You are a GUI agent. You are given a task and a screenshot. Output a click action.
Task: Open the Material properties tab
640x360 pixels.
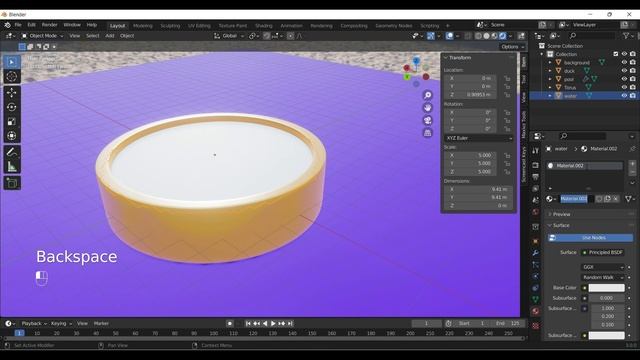click(536, 311)
